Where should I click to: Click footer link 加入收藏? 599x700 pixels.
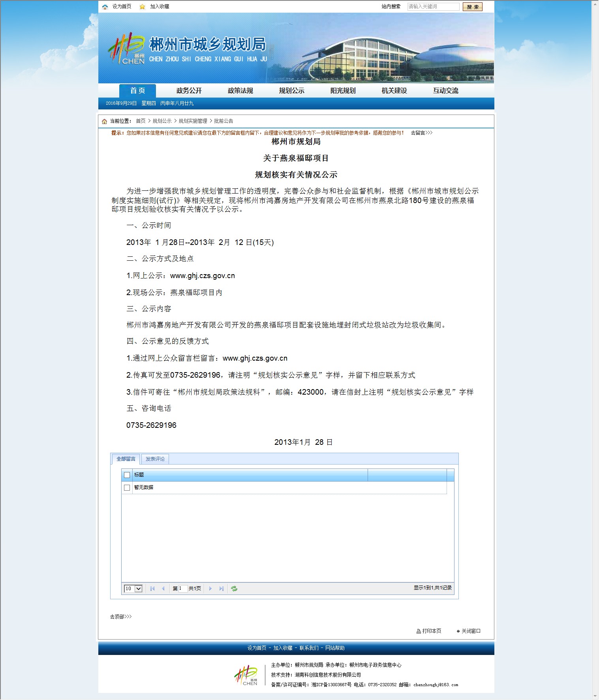click(x=283, y=648)
